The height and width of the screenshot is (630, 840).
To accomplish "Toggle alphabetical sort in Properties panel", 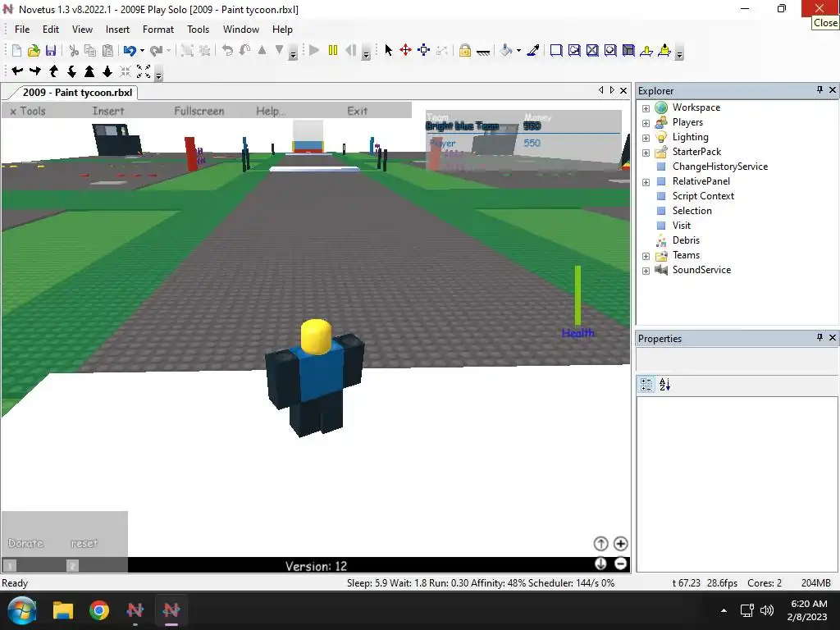I will coord(664,384).
